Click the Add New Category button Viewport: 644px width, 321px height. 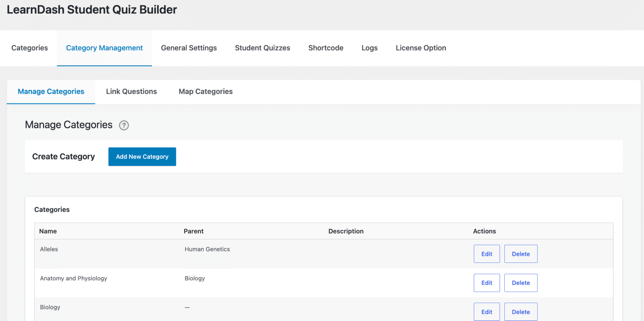point(142,156)
